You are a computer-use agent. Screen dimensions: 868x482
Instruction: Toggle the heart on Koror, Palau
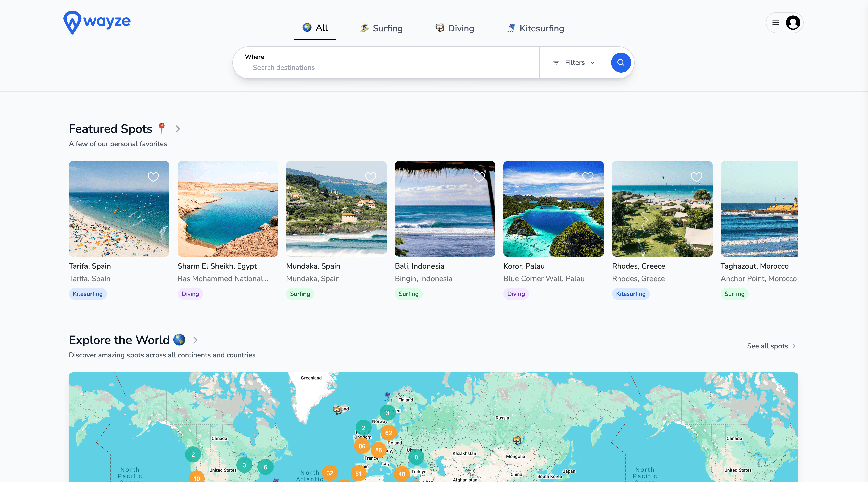point(588,177)
